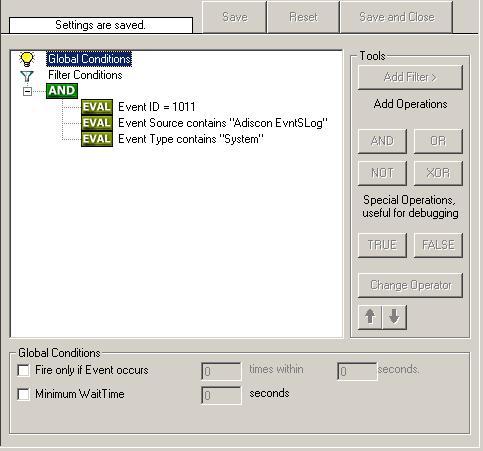Screen dimensions: 483x451
Task: Click EVAL badge for Event Source rule
Action: click(x=97, y=123)
